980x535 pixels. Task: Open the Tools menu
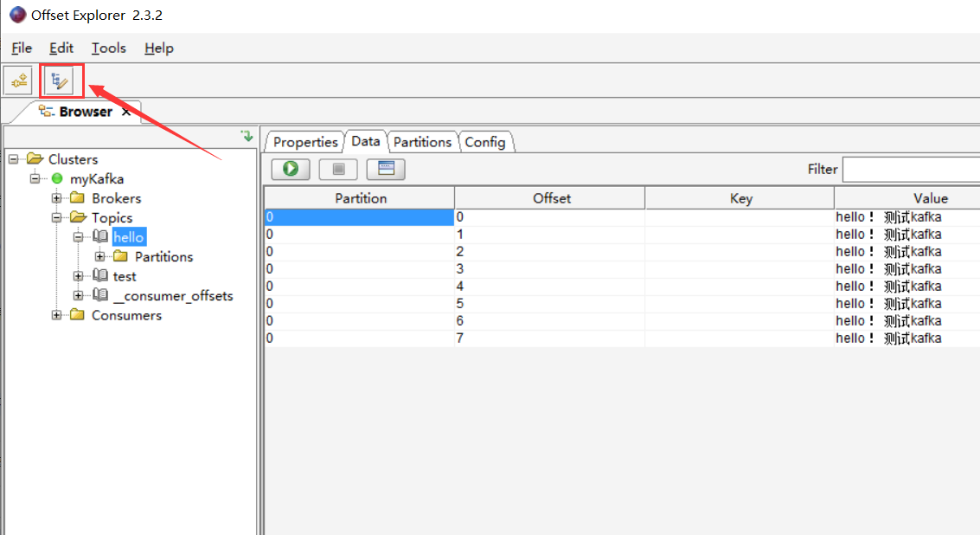[x=109, y=48]
